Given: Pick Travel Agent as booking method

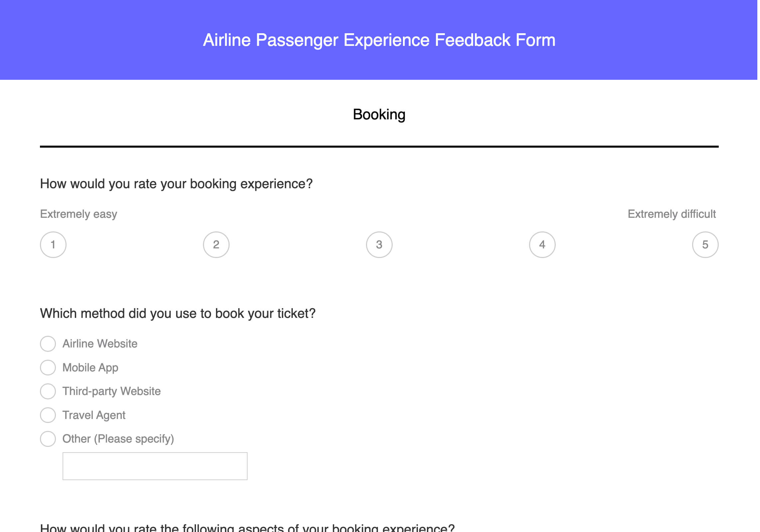Looking at the screenshot, I should 48,415.
